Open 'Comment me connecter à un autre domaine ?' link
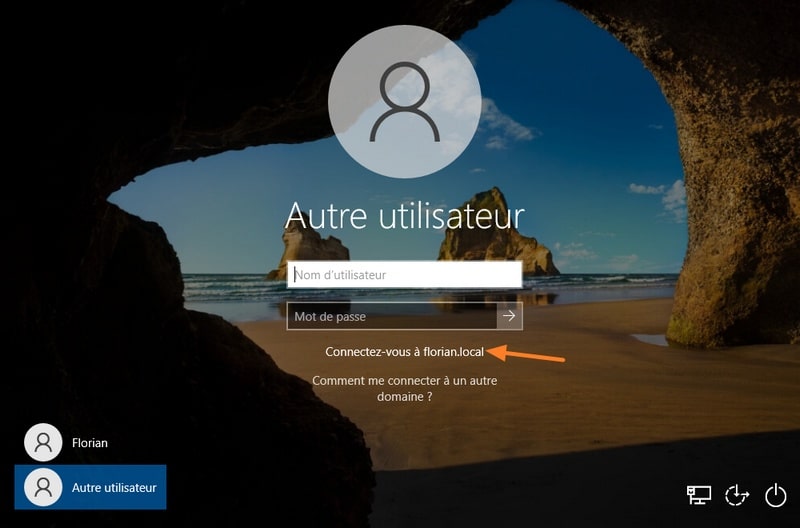The width and height of the screenshot is (800, 528). click(x=405, y=388)
